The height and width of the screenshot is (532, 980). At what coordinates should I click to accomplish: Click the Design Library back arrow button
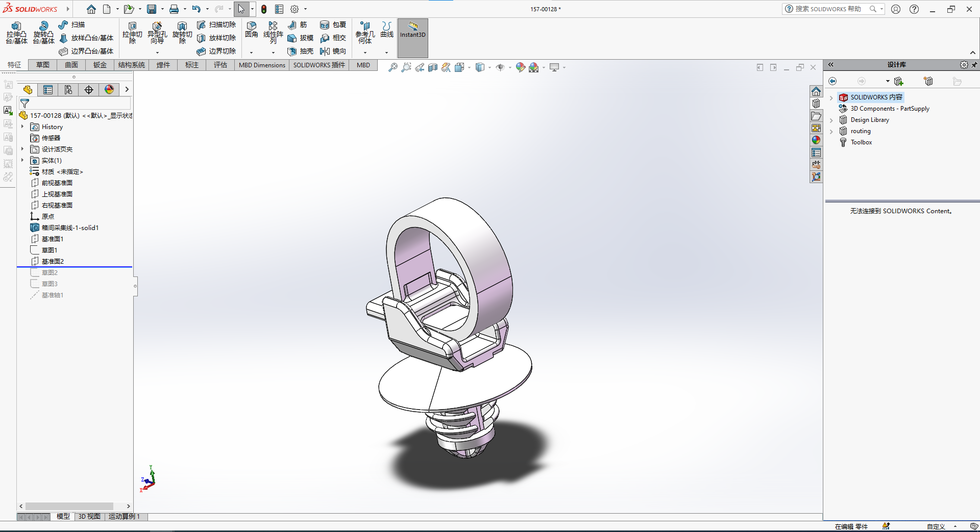pyautogui.click(x=832, y=81)
